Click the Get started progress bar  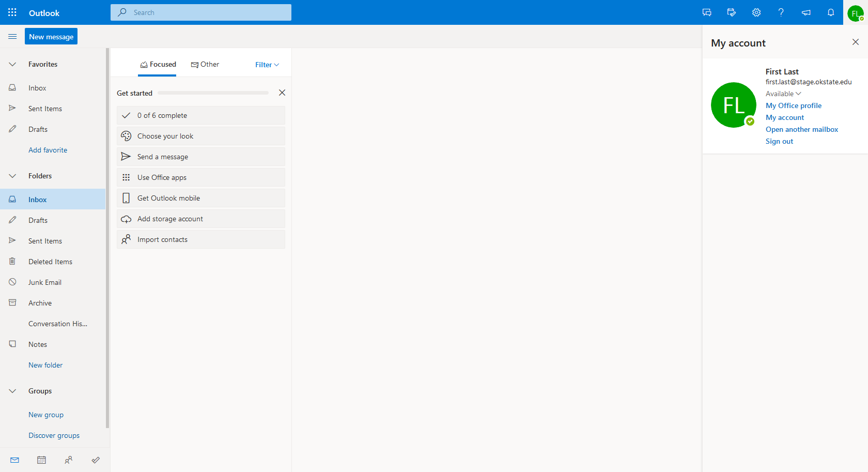point(213,93)
